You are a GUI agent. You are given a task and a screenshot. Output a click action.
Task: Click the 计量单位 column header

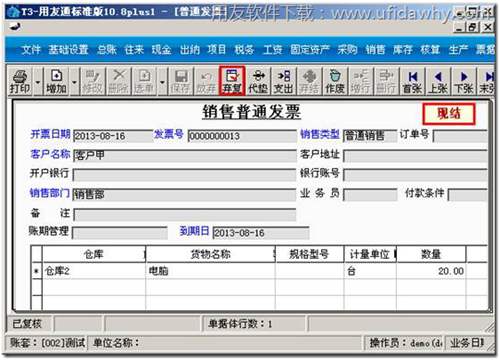(370, 255)
